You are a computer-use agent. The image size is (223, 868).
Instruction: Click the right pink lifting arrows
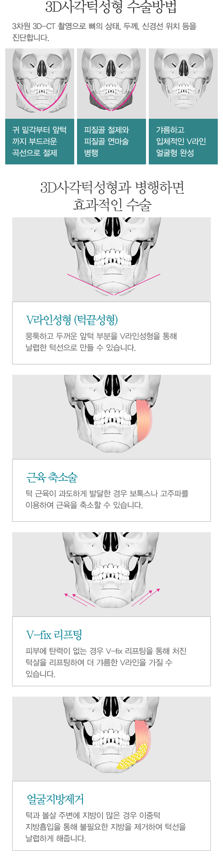coord(146,597)
